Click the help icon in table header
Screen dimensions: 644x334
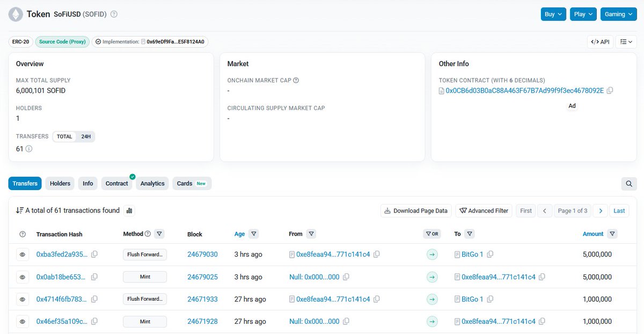[23, 234]
